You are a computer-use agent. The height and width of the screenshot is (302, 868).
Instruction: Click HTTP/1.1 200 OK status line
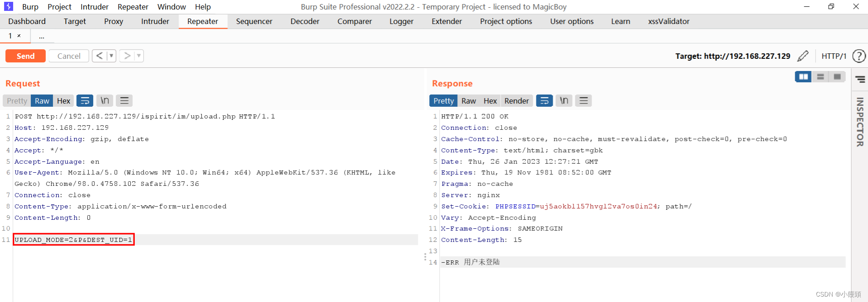click(x=475, y=116)
